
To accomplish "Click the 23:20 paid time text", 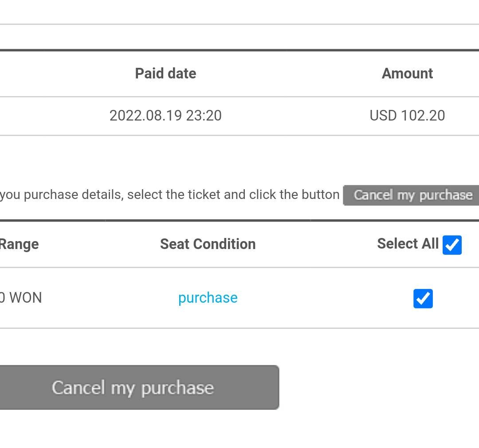I will (204, 116).
